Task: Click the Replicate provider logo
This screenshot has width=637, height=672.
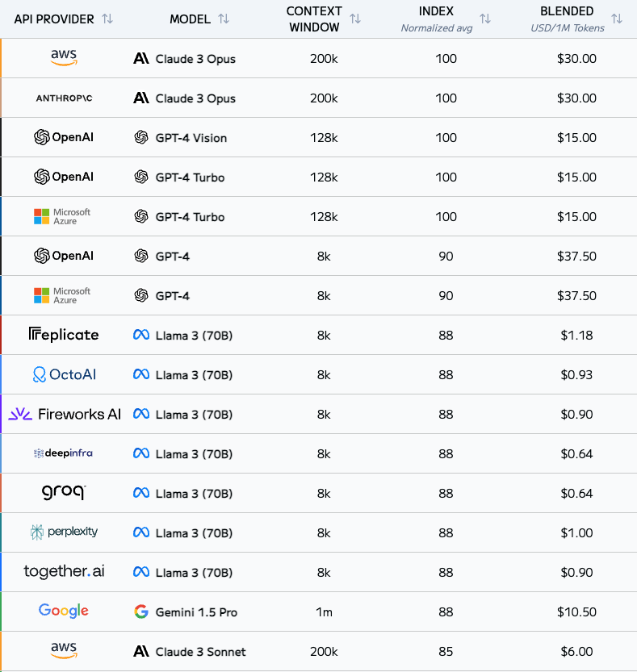Action: pyautogui.click(x=64, y=335)
